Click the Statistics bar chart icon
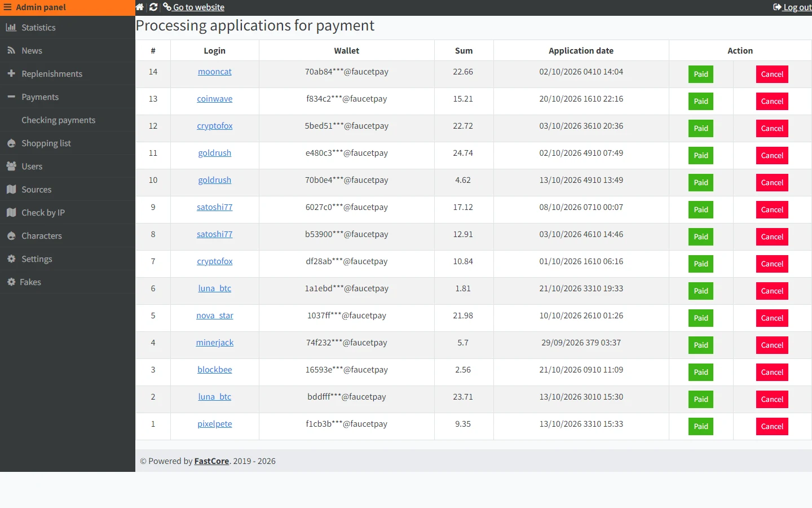This screenshot has width=812, height=508. coord(11,27)
